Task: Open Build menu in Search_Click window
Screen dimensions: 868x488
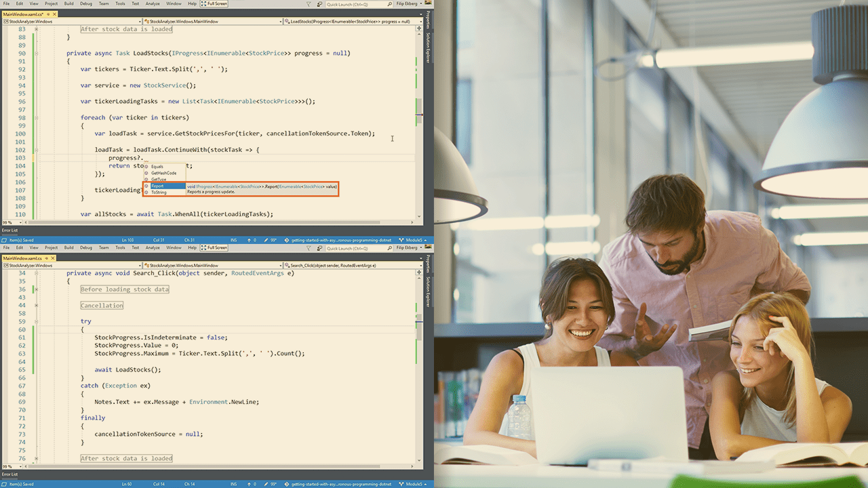Action: [69, 247]
